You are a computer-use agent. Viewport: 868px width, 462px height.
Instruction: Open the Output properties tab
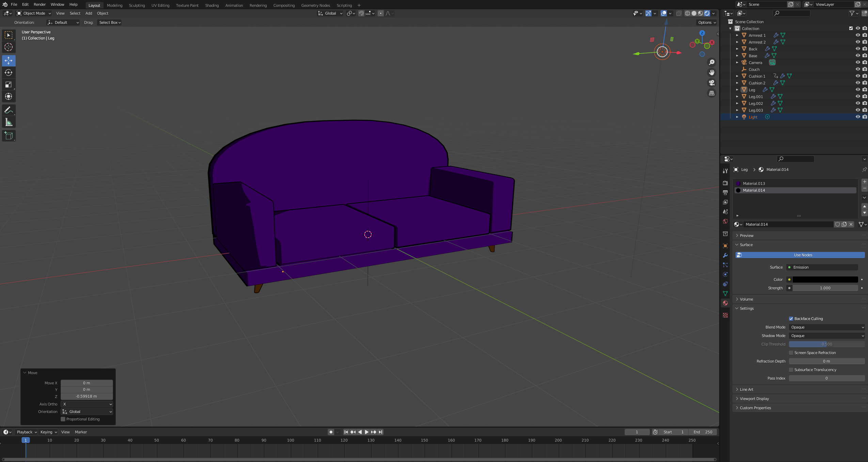coord(725,193)
